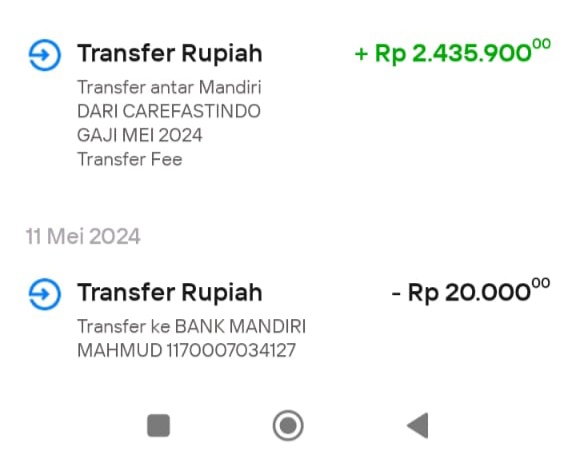Viewport: 574px width, 463px height.
Task: Go back with the triangle navigation button
Action: [418, 426]
